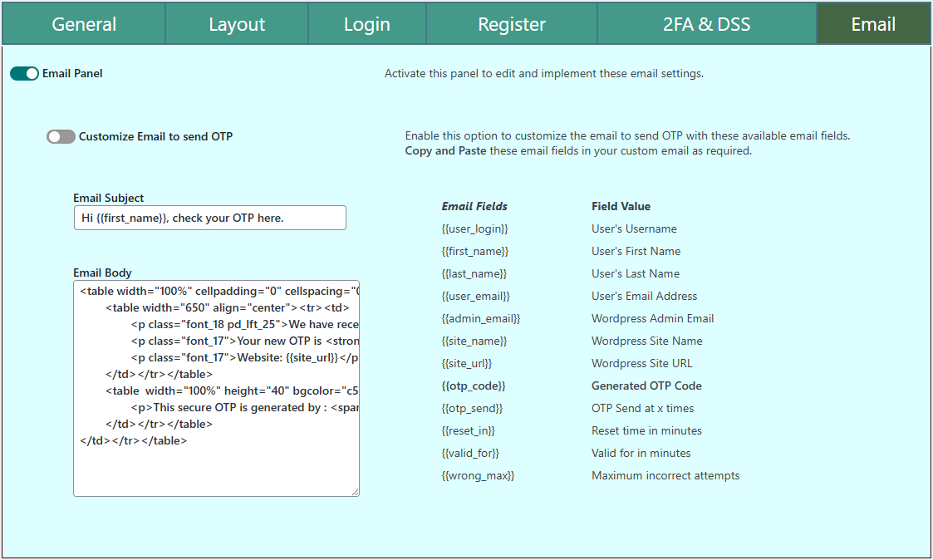Click the {{last_name}} field in the list
The height and width of the screenshot is (560, 933).
pos(474,273)
